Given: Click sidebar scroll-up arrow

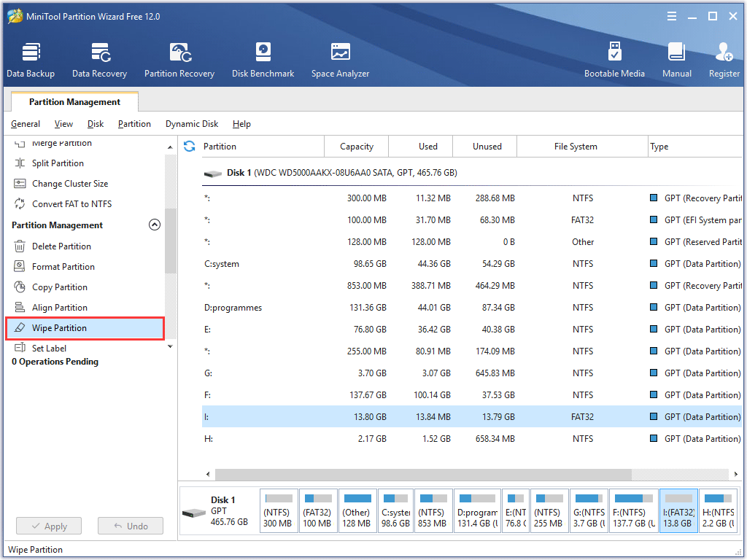Looking at the screenshot, I should coord(170,147).
